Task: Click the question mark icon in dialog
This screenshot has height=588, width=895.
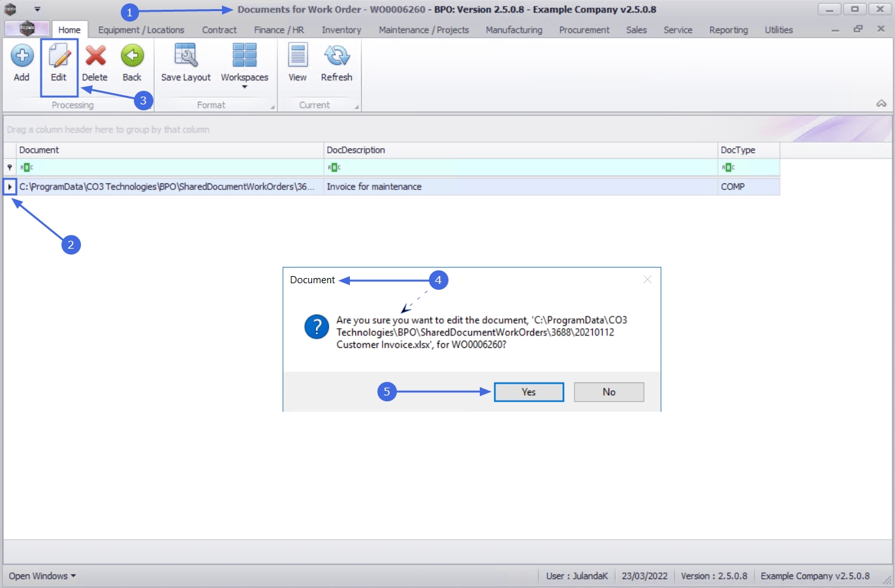Action: click(x=317, y=326)
